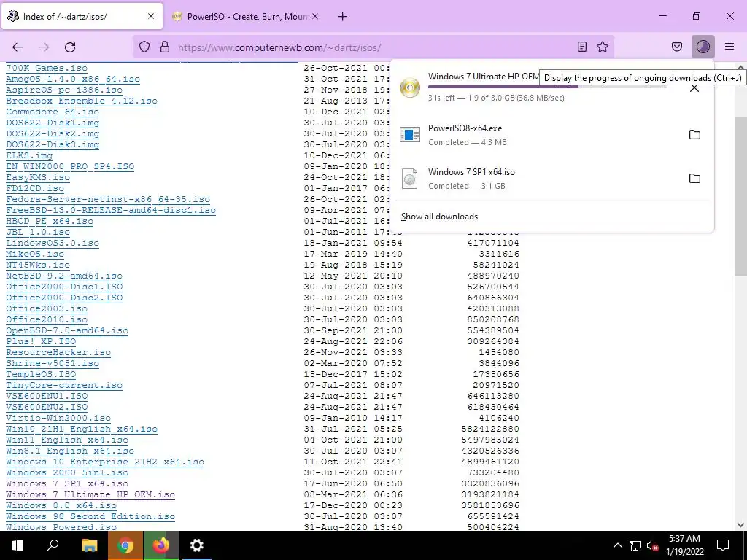747x560 pixels.
Task: Click the EN_WIN2000_PRO_SP4.ISO link
Action: click(x=70, y=167)
